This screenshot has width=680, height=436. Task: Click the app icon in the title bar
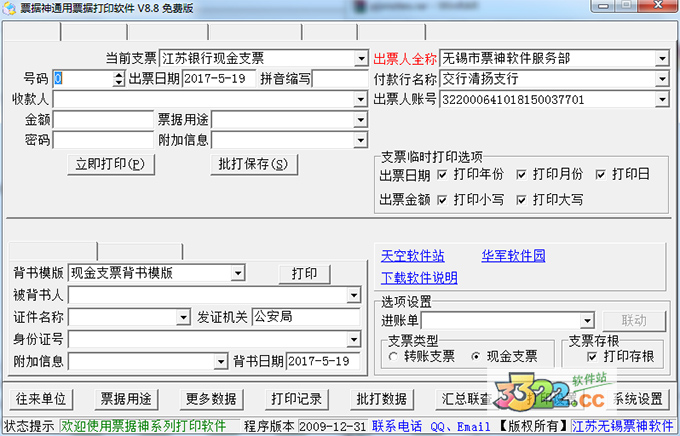(x=9, y=8)
